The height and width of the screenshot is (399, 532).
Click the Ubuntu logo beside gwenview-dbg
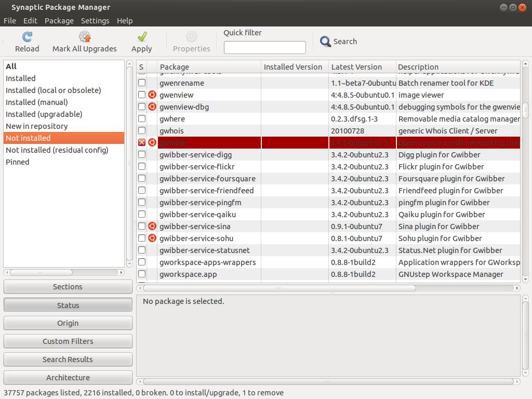(152, 107)
